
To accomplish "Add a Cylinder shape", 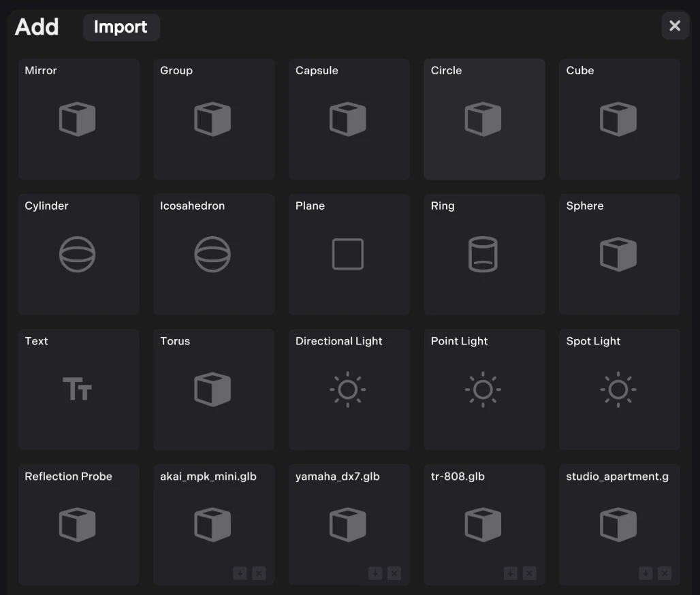I will pyautogui.click(x=78, y=255).
